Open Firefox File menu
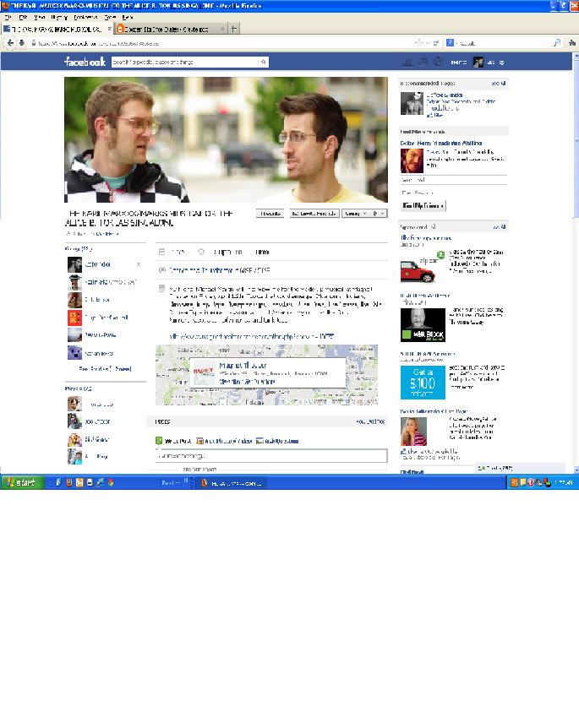This screenshot has width=579, height=728. click(x=8, y=17)
